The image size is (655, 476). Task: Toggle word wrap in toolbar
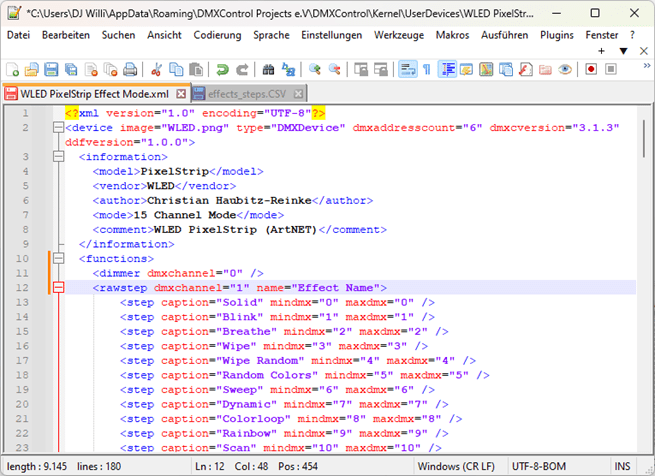click(408, 69)
